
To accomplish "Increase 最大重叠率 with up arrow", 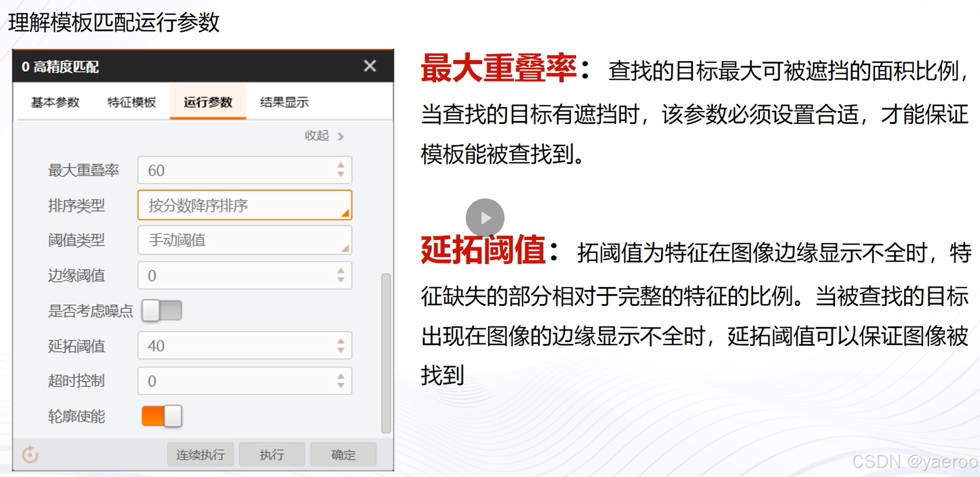I will click(341, 165).
